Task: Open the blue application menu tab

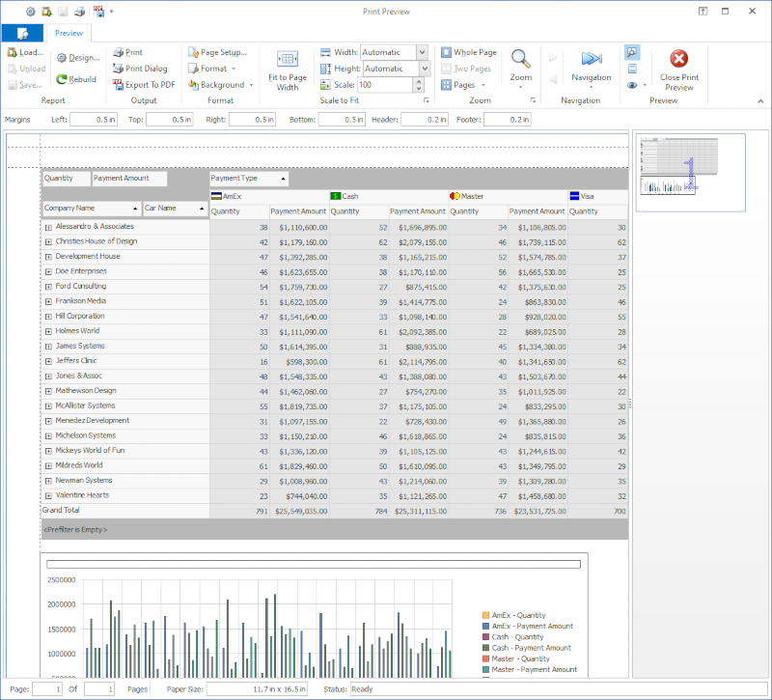Action: click(21, 33)
